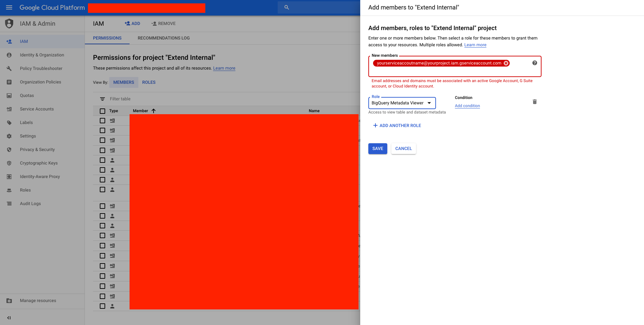Click the Add condition link
This screenshot has height=325, width=644.
467,106
